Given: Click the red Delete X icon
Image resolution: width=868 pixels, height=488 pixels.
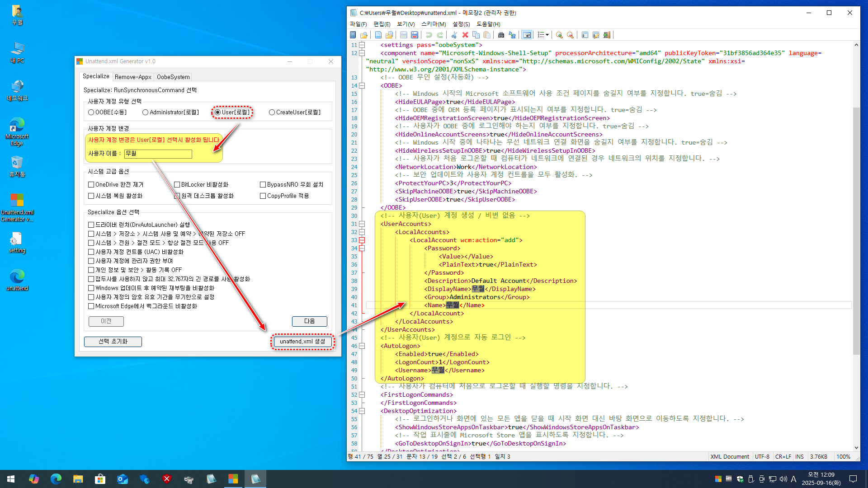Looking at the screenshot, I should [465, 35].
